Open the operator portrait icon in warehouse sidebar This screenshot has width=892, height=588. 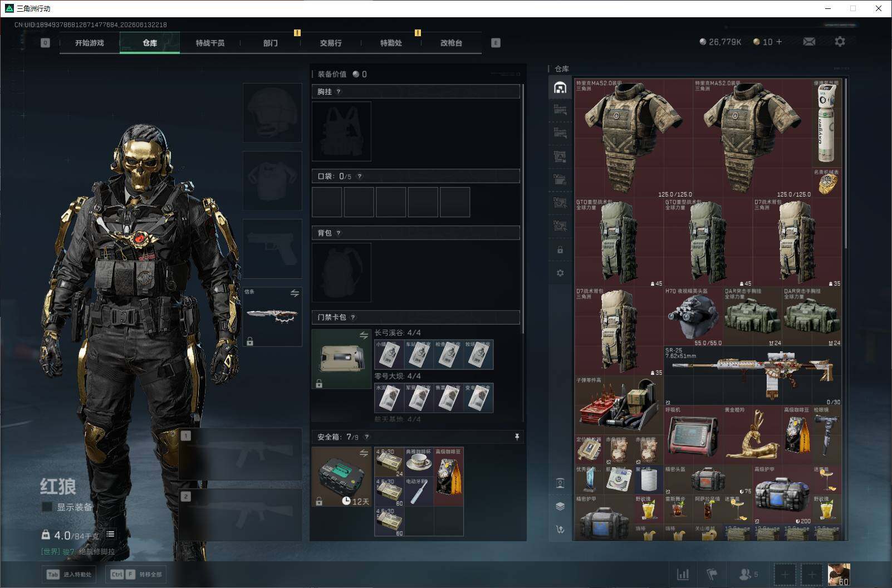[560, 483]
